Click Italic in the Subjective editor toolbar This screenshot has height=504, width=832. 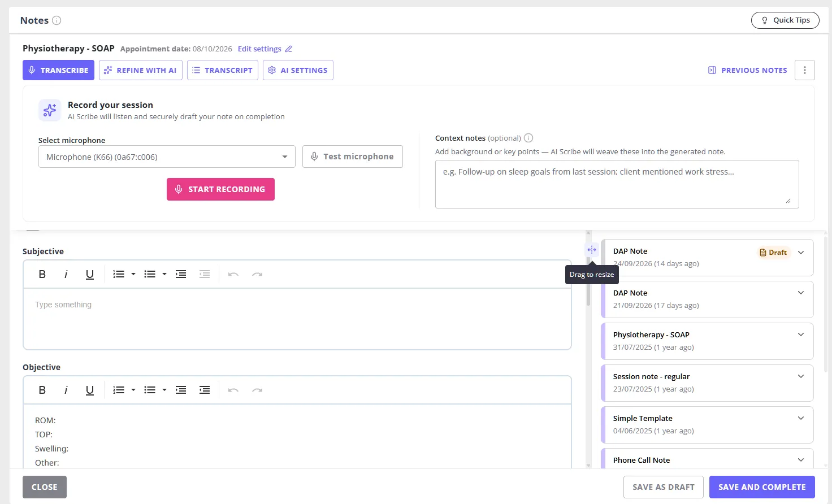(x=66, y=274)
